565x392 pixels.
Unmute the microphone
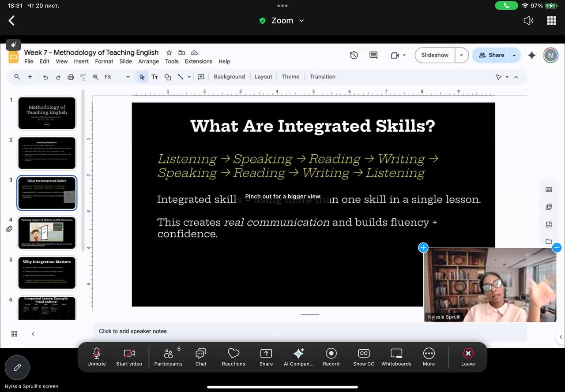(x=96, y=357)
